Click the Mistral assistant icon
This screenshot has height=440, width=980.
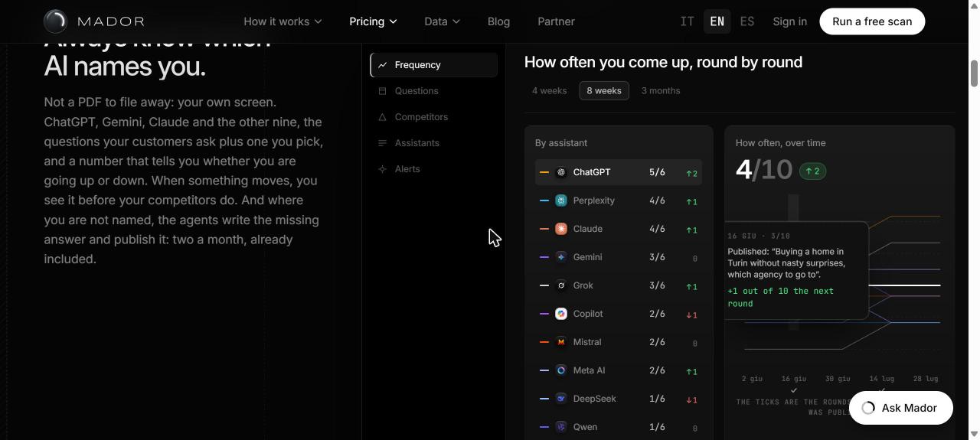point(561,342)
